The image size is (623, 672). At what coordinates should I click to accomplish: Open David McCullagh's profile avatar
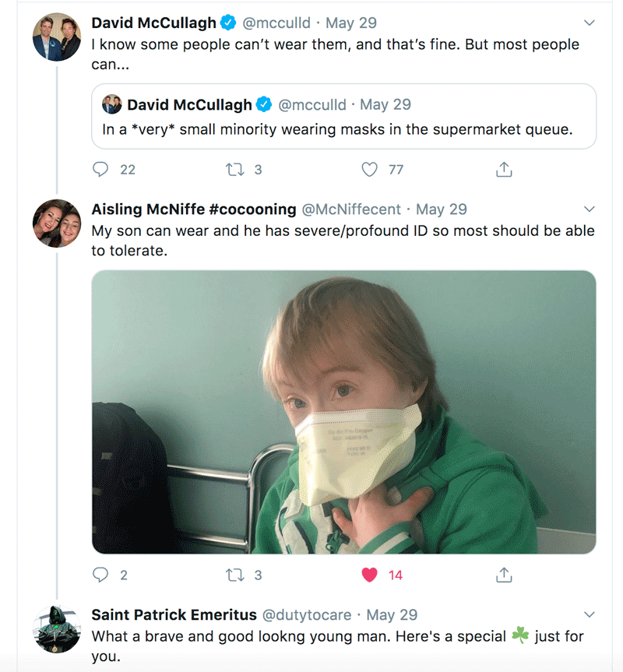tap(57, 37)
